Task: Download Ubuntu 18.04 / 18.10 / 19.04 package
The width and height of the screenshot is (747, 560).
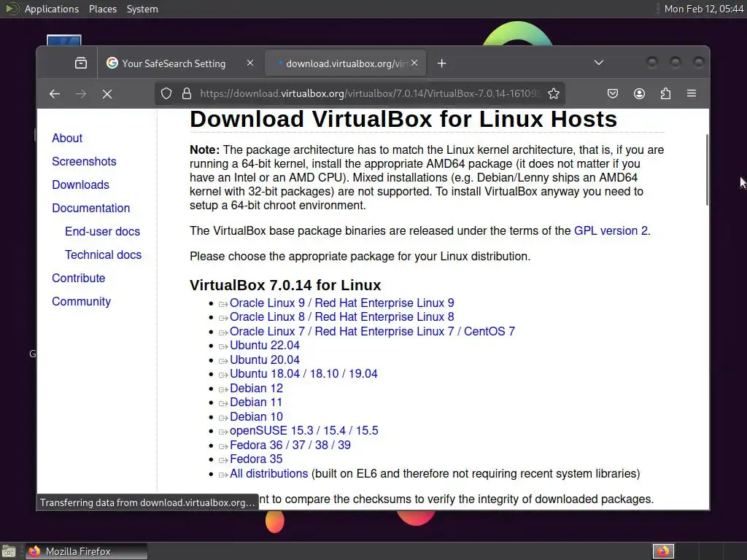Action: (303, 374)
